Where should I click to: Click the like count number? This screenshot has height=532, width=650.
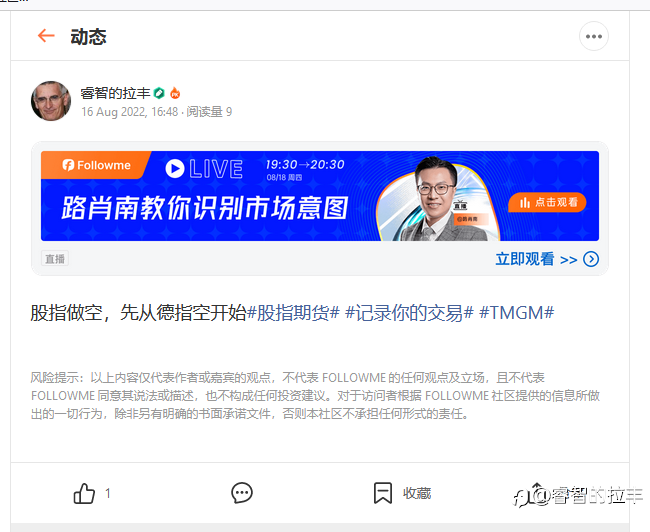pos(108,493)
